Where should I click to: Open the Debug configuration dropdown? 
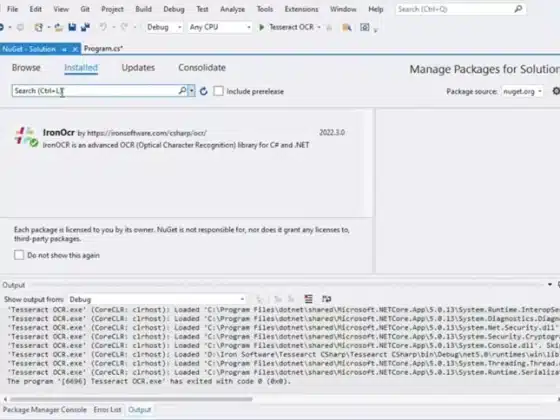164,27
